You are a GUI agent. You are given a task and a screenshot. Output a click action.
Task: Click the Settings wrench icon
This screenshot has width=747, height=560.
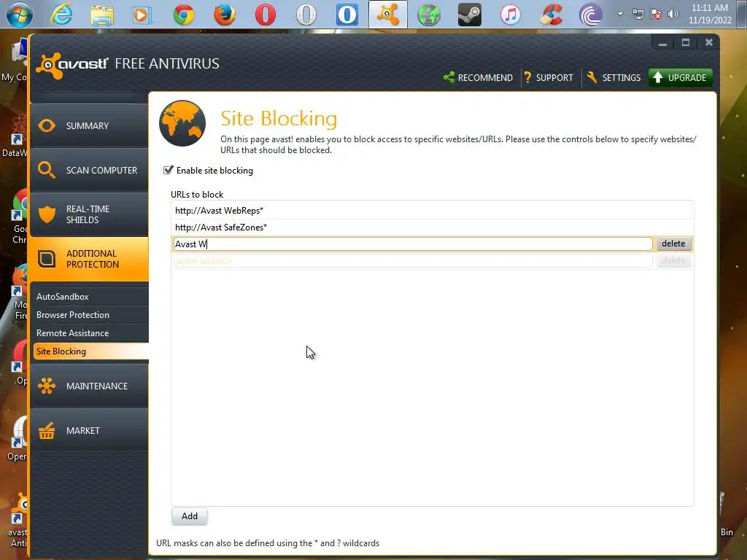point(592,77)
